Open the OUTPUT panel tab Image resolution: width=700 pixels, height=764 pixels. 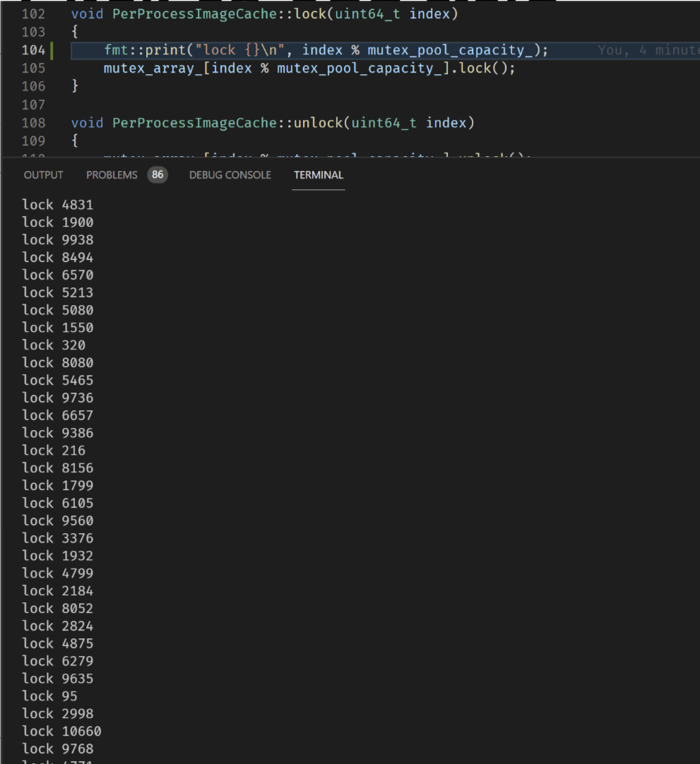[x=43, y=175]
